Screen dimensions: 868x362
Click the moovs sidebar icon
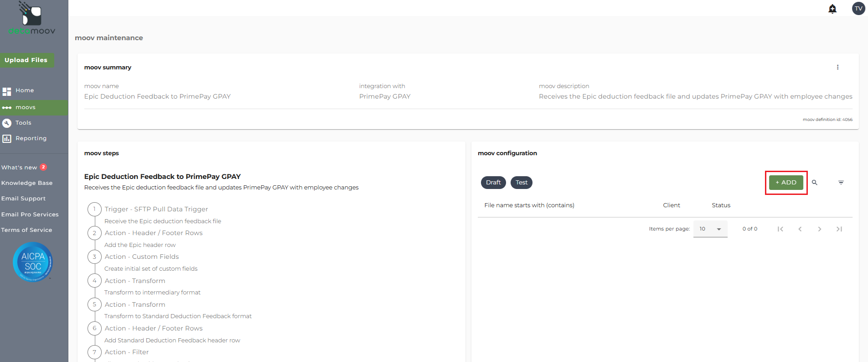[7, 108]
